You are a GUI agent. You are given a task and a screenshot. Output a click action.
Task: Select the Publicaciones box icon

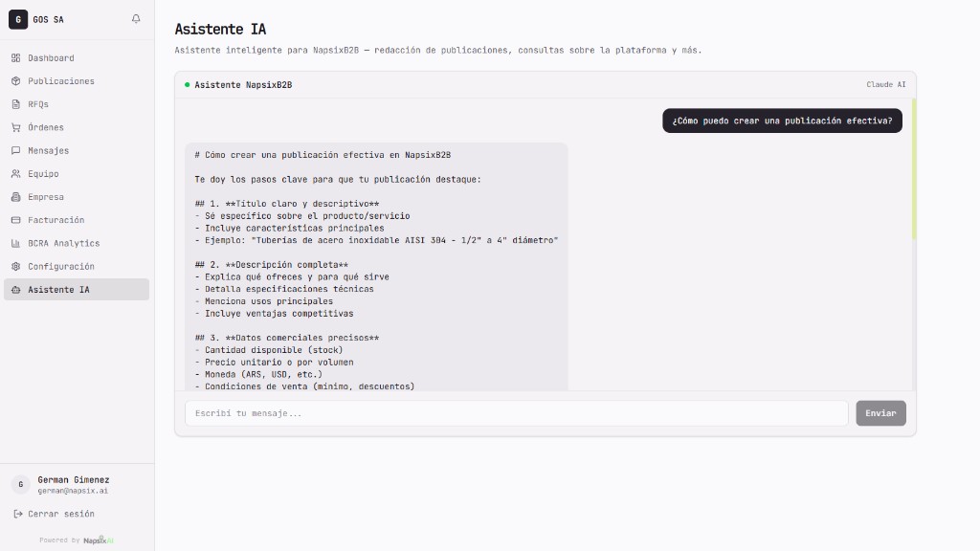click(x=16, y=81)
